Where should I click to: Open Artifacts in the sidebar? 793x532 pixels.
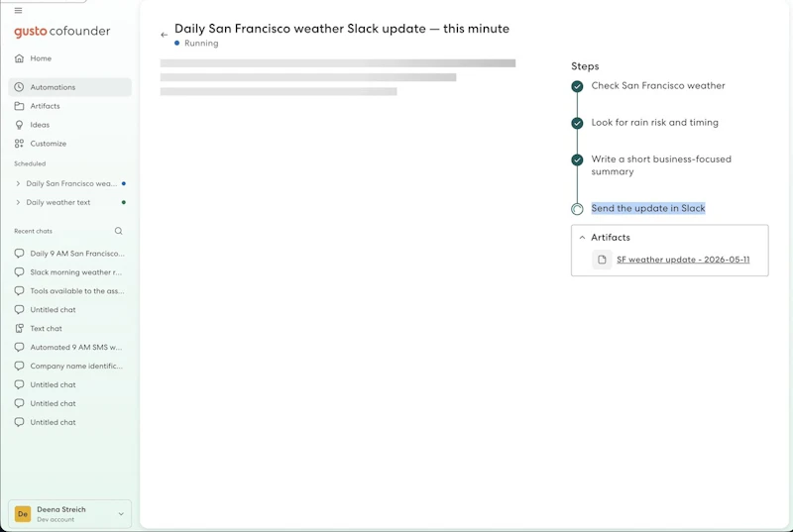point(69,106)
